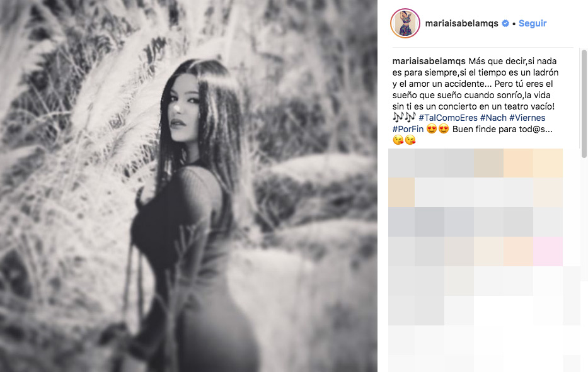Viewport: 588px width, 372px height.
Task: Follow the account with the Seguir button
Action: (x=533, y=23)
